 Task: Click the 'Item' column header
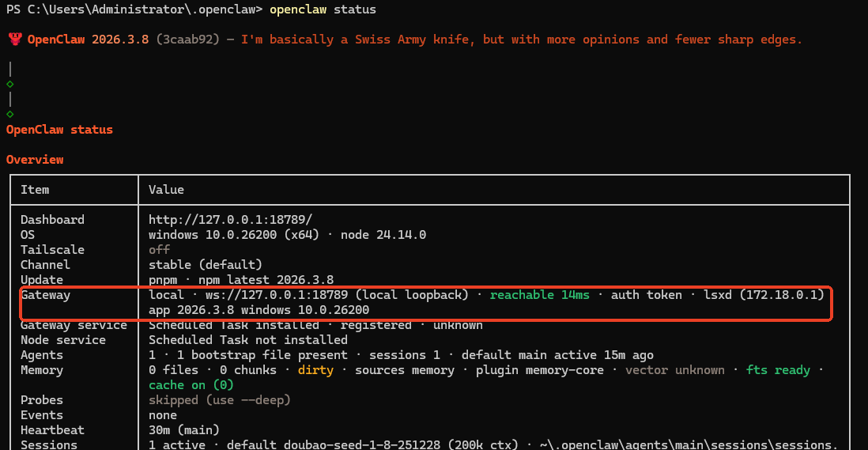click(x=35, y=190)
